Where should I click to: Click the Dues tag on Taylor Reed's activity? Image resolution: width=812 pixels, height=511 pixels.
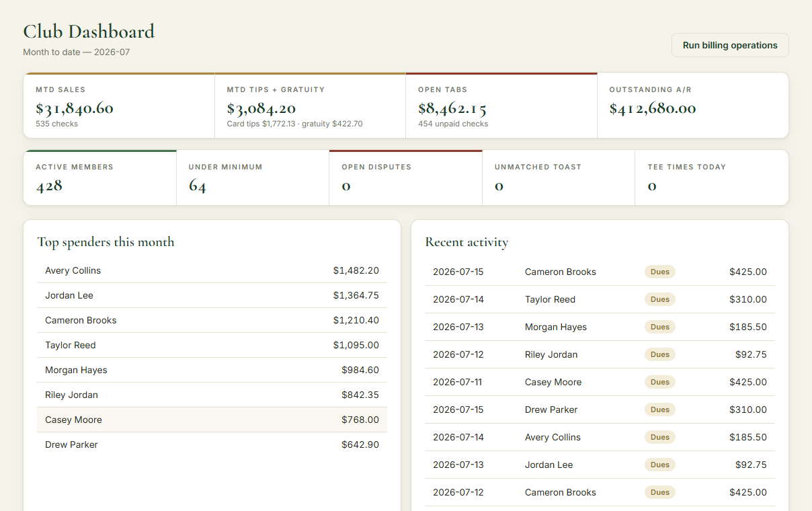(x=660, y=299)
